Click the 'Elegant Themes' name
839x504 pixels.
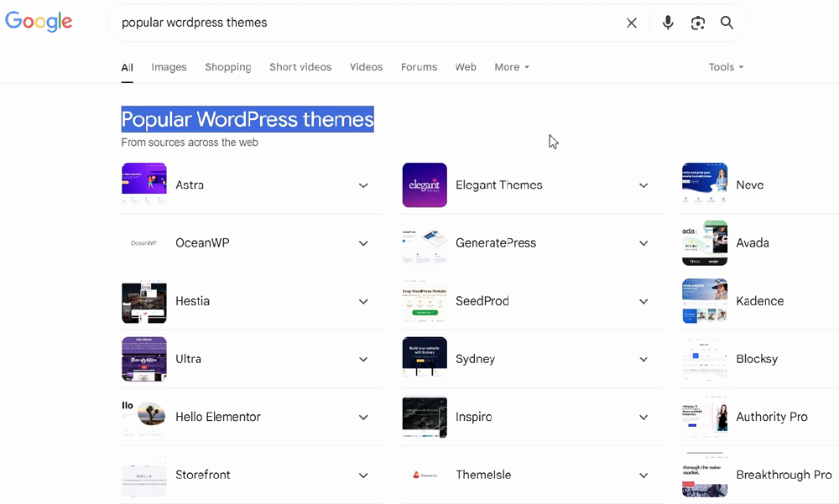(x=498, y=185)
